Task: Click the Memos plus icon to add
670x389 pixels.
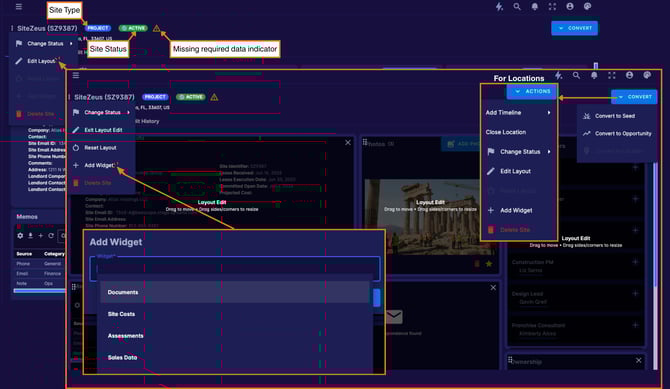Action: (x=41, y=236)
